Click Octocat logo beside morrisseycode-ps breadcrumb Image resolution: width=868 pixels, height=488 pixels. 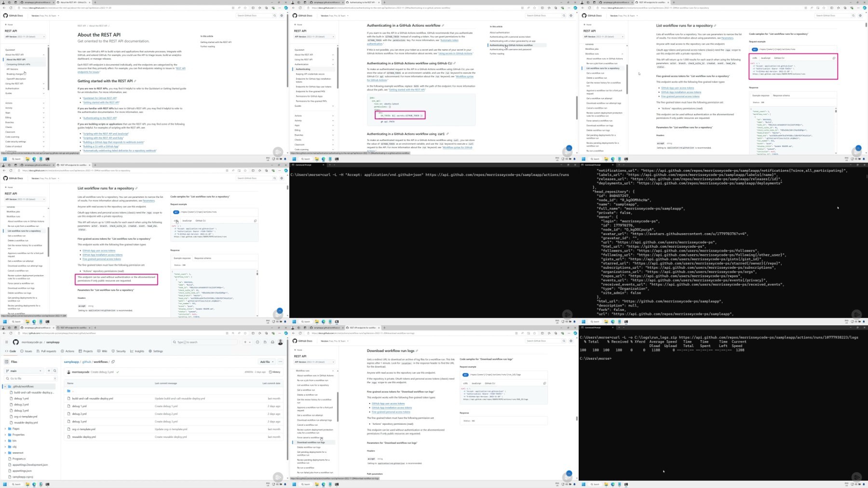pos(15,342)
